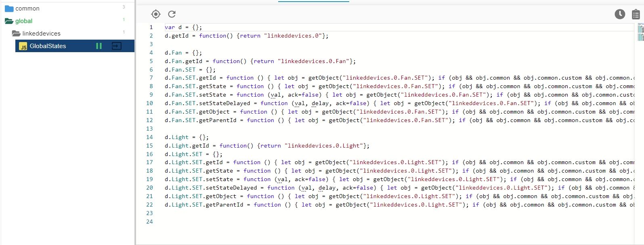The width and height of the screenshot is (644, 245).
Task: Click the 'd.Fan.SET.getParentId' line
Action: [399, 120]
